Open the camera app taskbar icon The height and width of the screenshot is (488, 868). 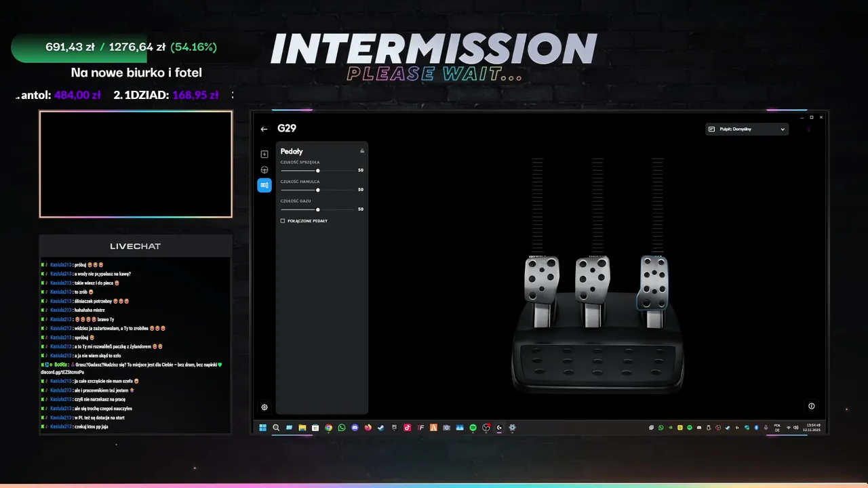coord(446,428)
